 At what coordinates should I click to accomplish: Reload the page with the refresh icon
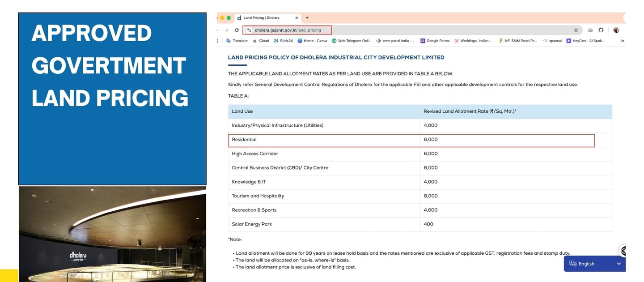237,30
